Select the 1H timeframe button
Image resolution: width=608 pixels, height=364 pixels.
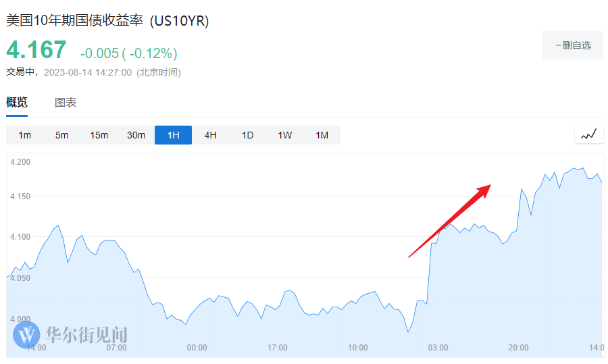[x=174, y=135]
